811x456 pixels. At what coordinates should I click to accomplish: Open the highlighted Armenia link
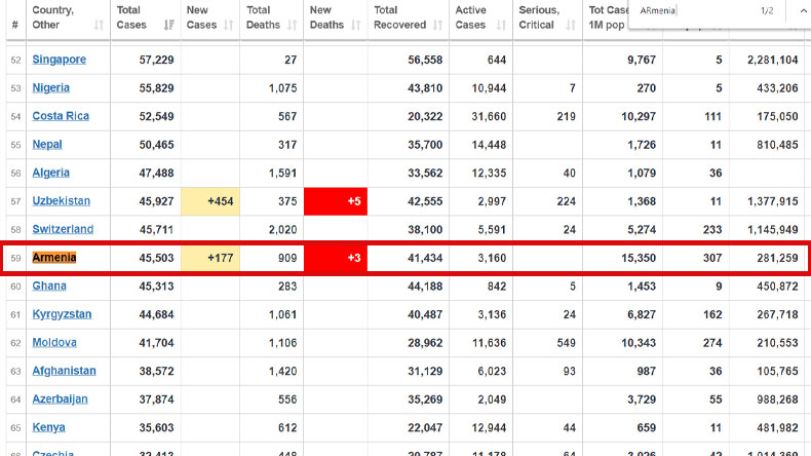pos(54,257)
